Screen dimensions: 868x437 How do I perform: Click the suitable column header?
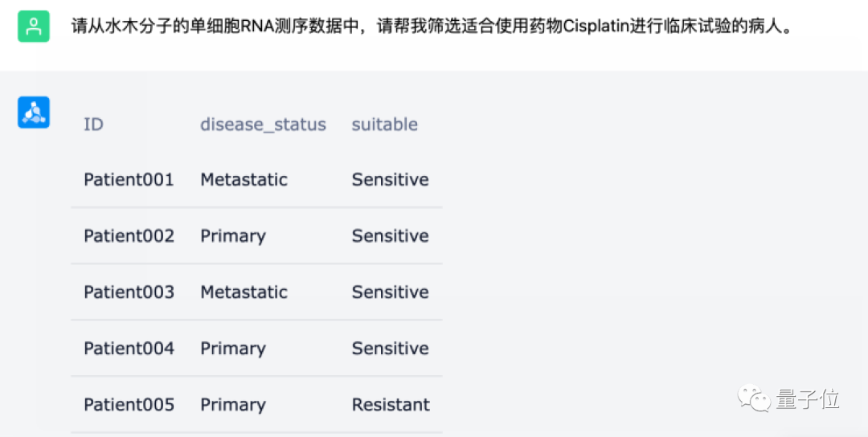pyautogui.click(x=384, y=125)
